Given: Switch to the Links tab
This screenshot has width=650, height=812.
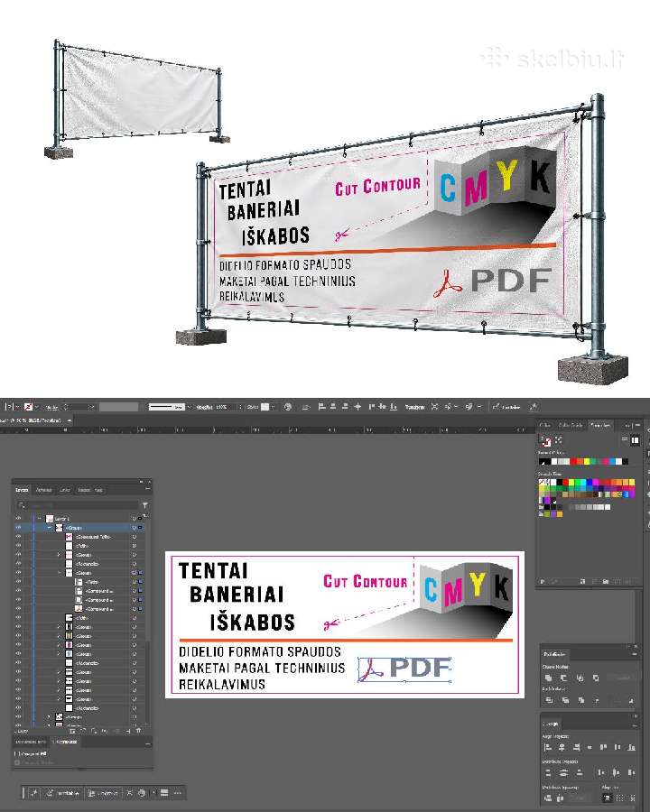Looking at the screenshot, I should tap(65, 489).
